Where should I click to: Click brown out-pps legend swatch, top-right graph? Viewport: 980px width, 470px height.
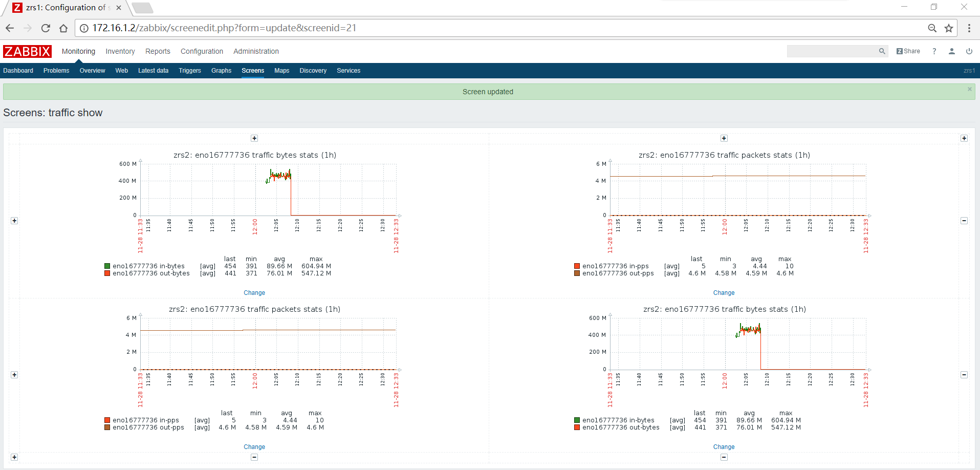577,273
